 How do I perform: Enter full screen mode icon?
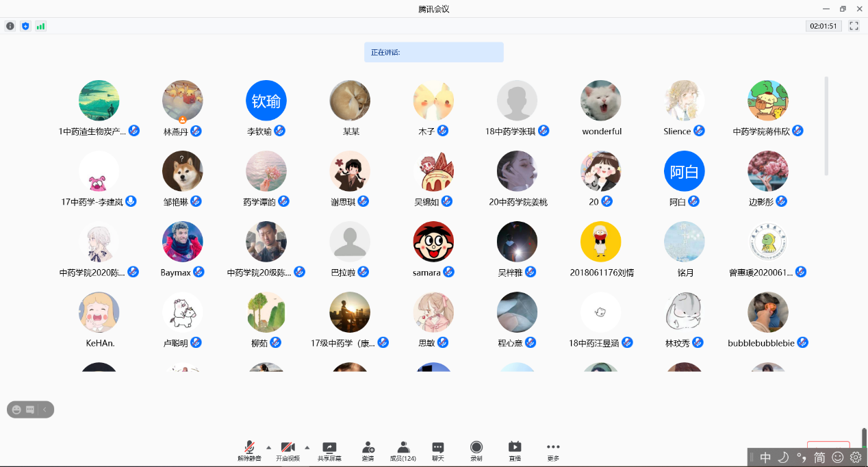pos(854,26)
